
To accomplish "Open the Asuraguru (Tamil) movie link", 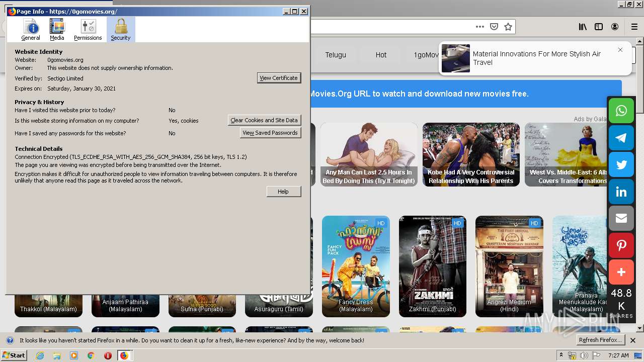I will (x=279, y=309).
